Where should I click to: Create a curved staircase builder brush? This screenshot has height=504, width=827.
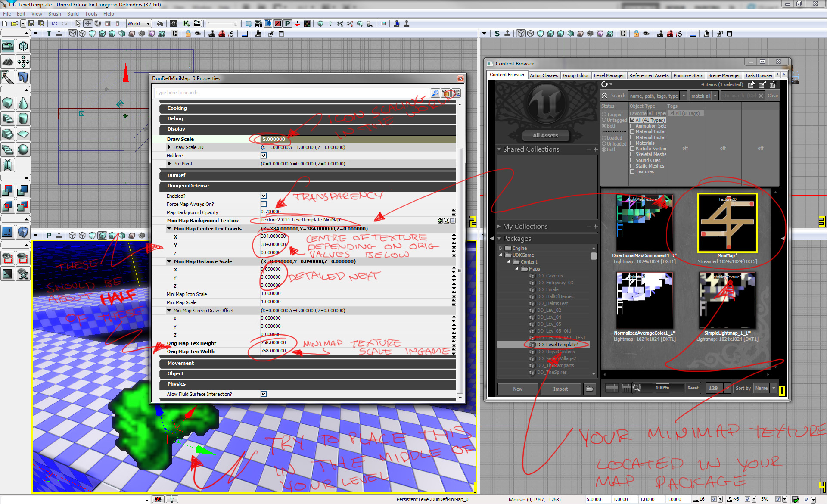[7, 118]
